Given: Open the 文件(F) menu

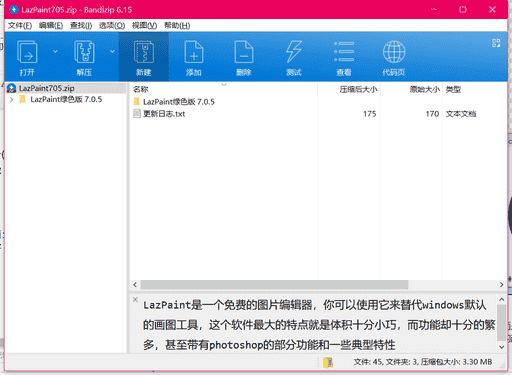Looking at the screenshot, I should click(20, 26).
